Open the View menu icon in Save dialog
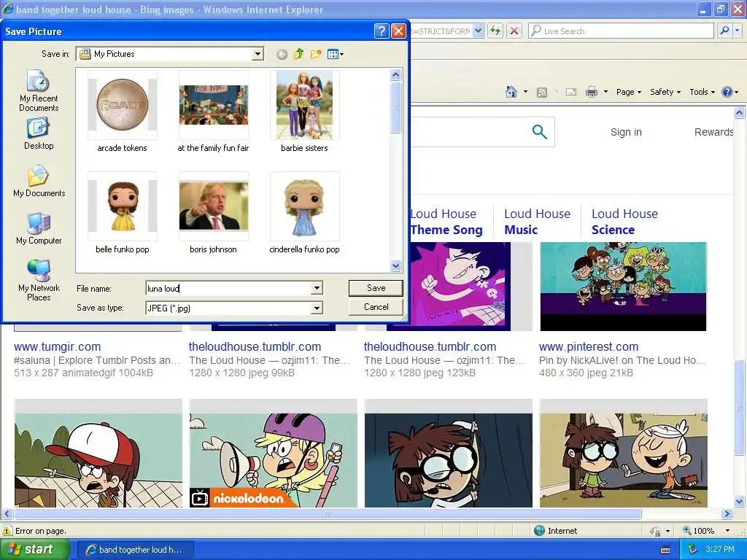This screenshot has height=560, width=747. (336, 54)
